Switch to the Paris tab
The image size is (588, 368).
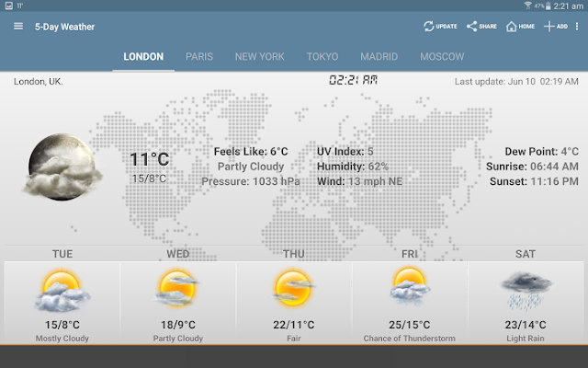pyautogui.click(x=199, y=57)
